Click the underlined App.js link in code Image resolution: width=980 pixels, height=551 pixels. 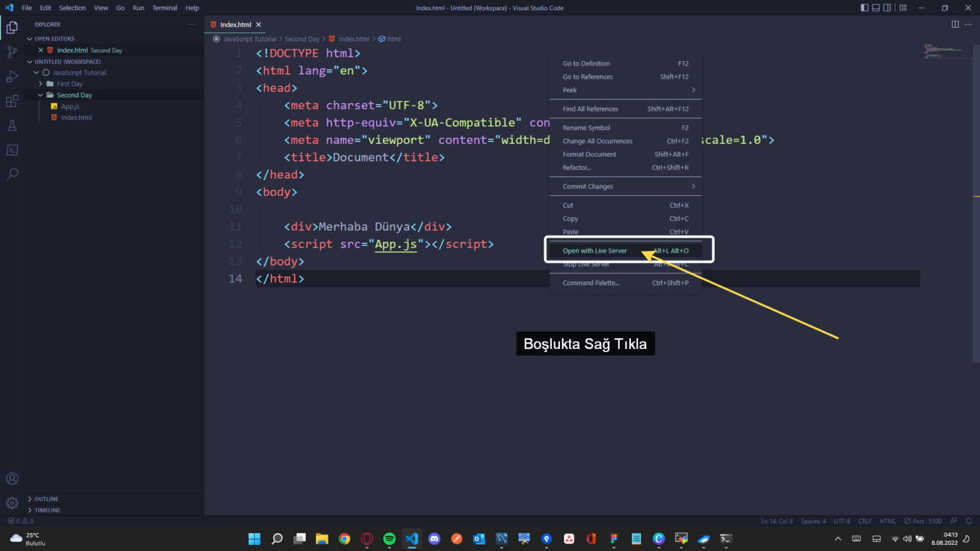395,244
